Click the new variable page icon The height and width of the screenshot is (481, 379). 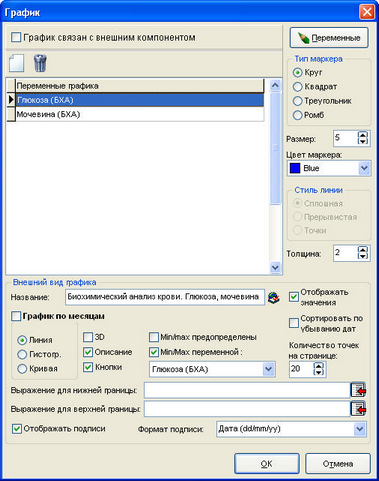(x=16, y=63)
